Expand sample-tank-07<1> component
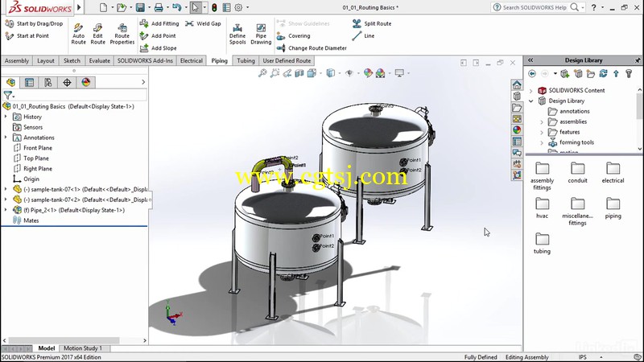This screenshot has width=644, height=362. coord(6,189)
